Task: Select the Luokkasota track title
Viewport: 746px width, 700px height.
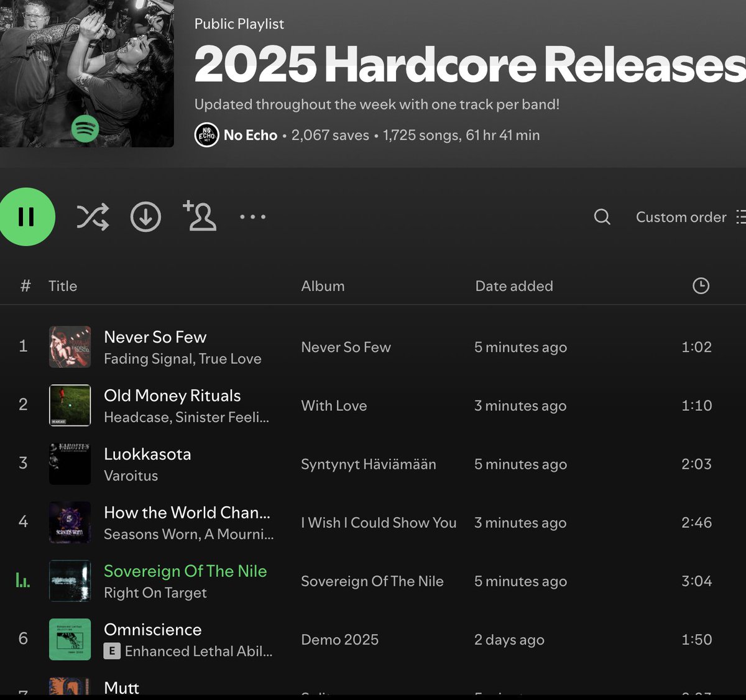Action: tap(147, 454)
